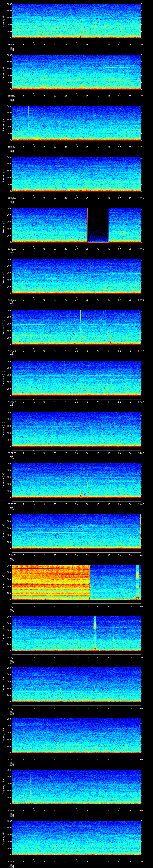Viewport: 153px width, 868px height.
Task: Click the 15:00 end time label
Action: [x=141, y=44]
